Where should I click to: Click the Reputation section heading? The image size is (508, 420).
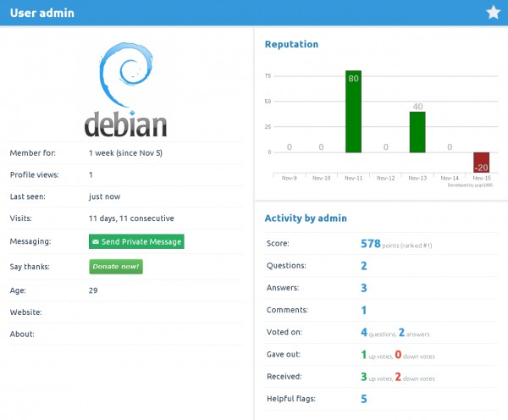click(x=291, y=44)
